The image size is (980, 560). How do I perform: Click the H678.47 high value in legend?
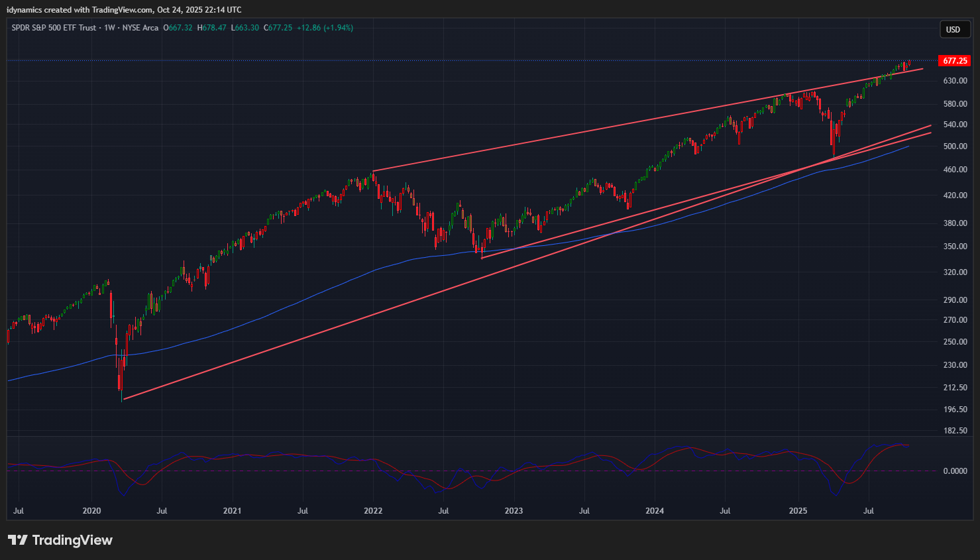pos(212,28)
